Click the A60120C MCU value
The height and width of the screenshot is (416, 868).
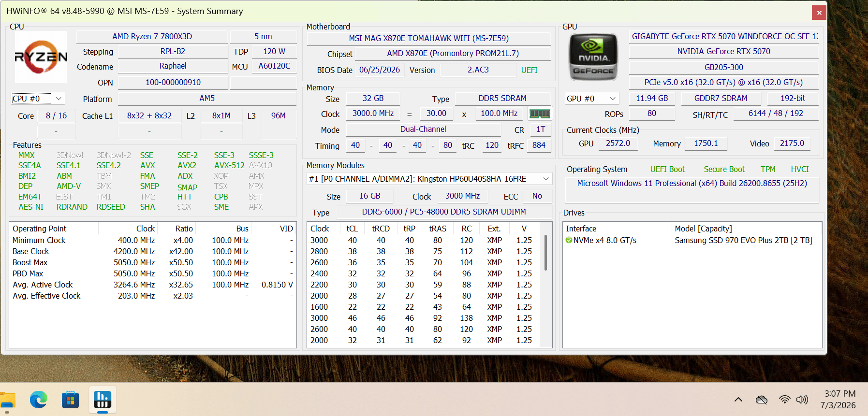tap(274, 66)
